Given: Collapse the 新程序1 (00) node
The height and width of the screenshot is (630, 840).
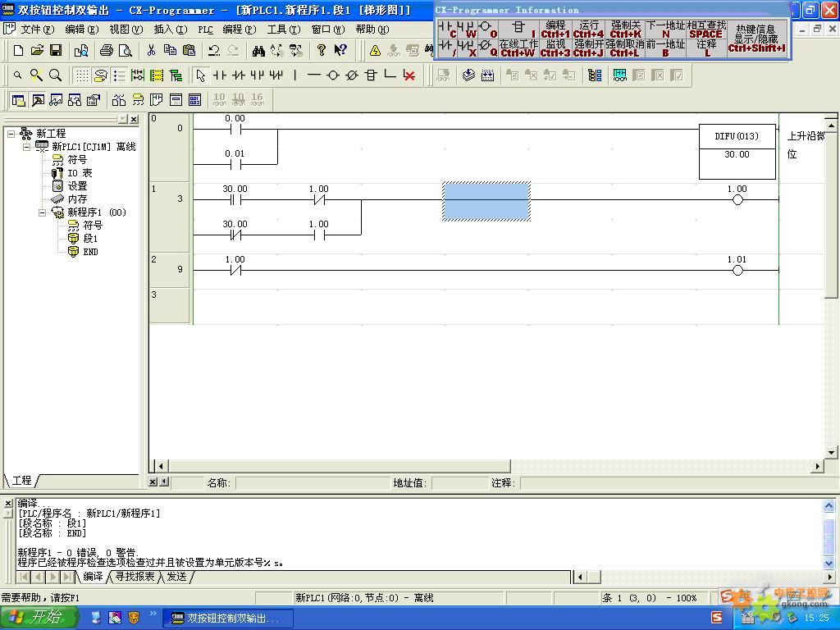Looking at the screenshot, I should pyautogui.click(x=42, y=212).
